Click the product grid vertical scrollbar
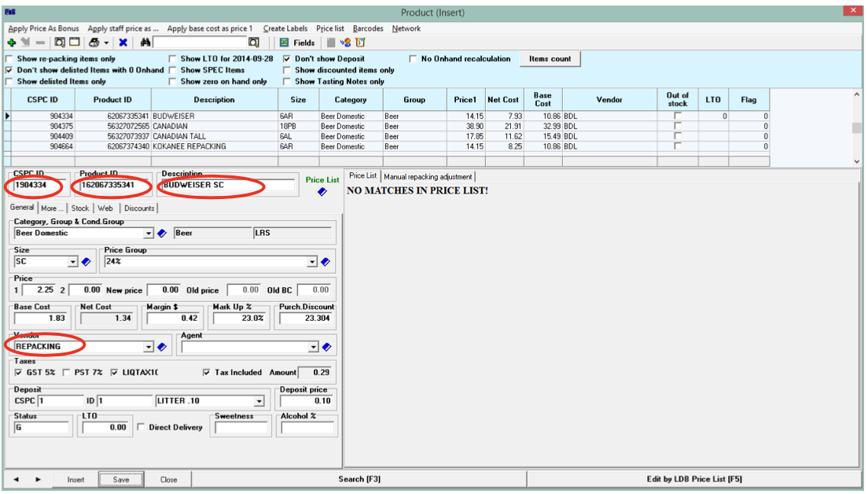Screen dimensions: 868x494 (856, 128)
